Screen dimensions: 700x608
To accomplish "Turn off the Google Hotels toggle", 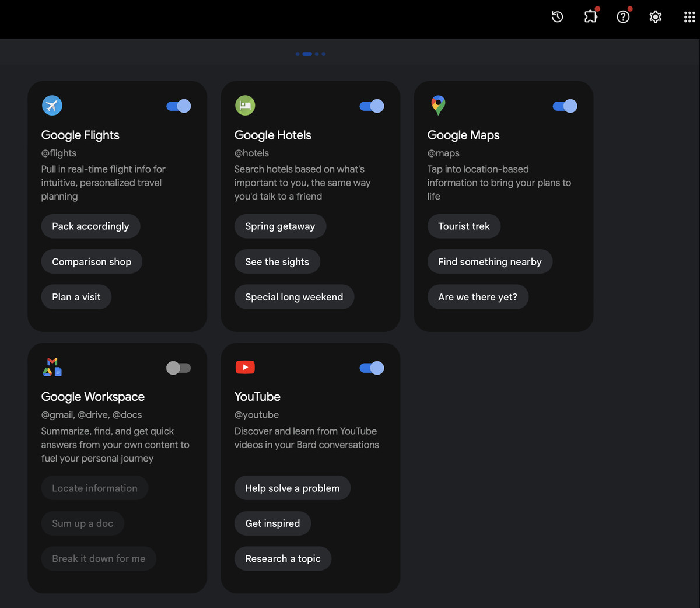I will point(372,106).
